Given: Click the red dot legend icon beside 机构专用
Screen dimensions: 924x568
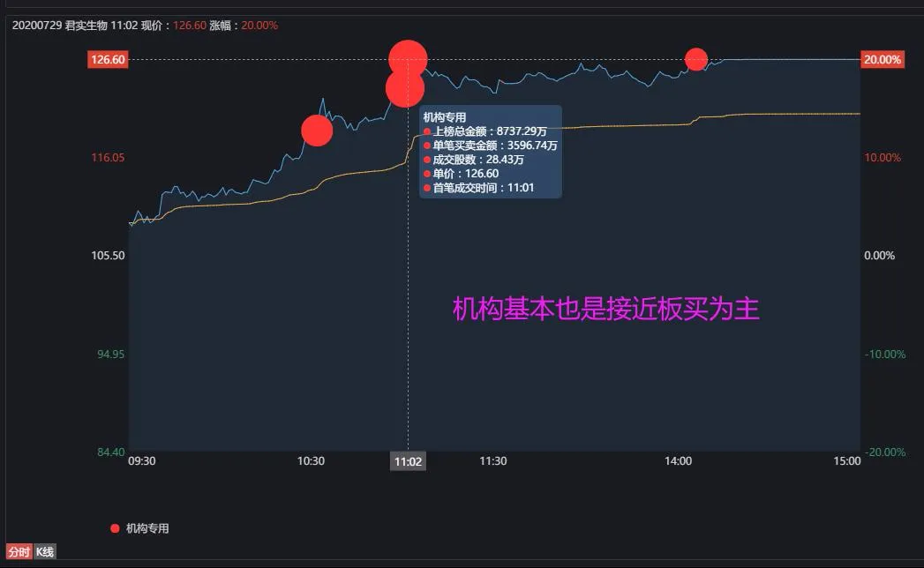Looking at the screenshot, I should [113, 527].
